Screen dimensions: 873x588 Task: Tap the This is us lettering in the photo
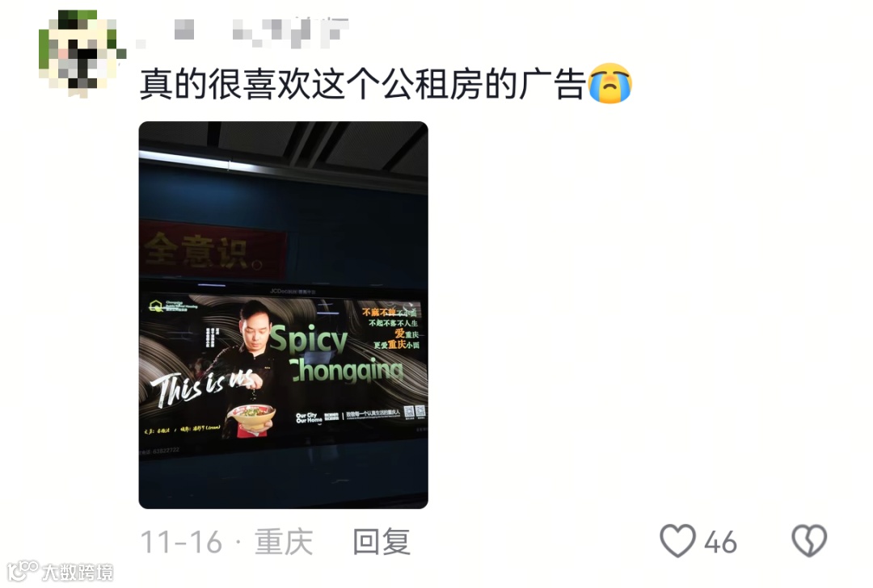tap(201, 386)
